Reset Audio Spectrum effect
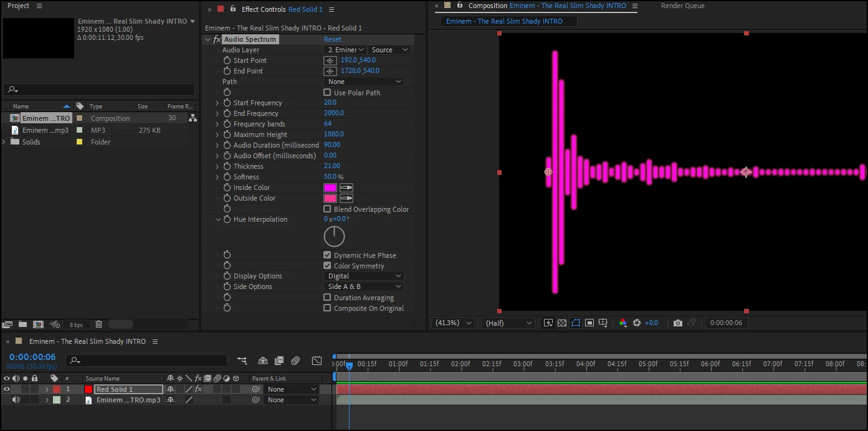 click(333, 39)
